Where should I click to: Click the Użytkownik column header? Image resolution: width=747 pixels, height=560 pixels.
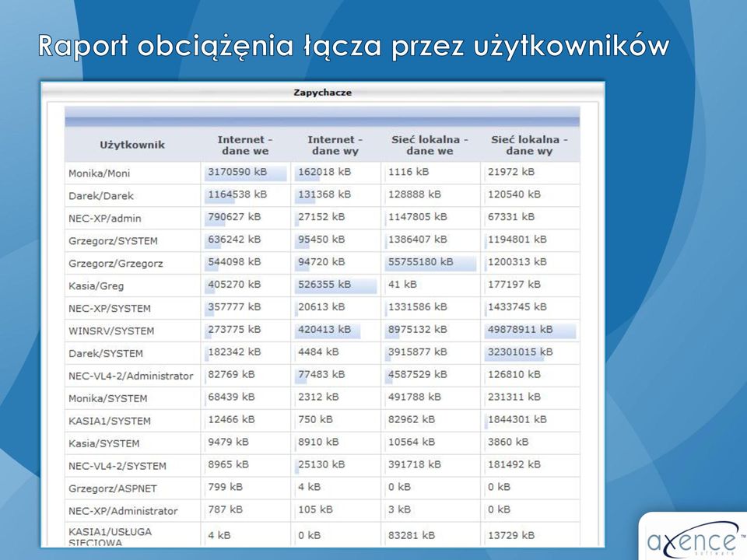pyautogui.click(x=132, y=145)
